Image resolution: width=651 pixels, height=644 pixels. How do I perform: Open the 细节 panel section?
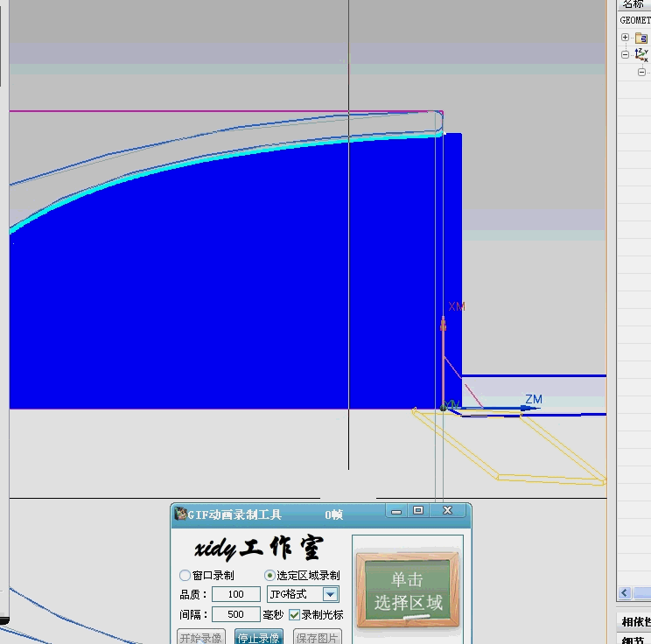click(x=635, y=640)
